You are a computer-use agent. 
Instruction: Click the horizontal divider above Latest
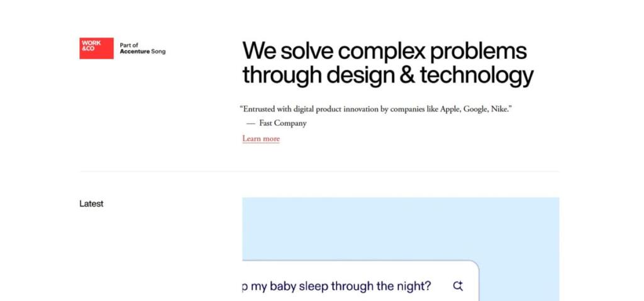coord(319,171)
